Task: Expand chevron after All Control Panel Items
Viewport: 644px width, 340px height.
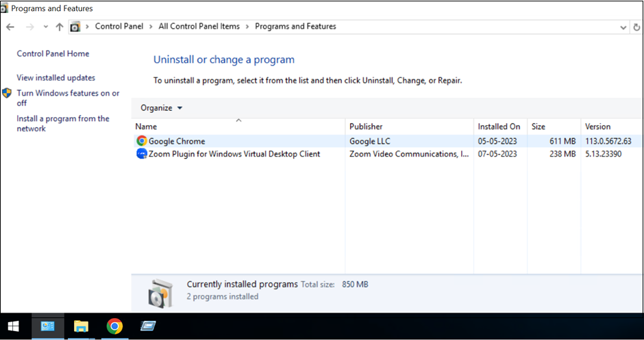Action: pyautogui.click(x=247, y=27)
